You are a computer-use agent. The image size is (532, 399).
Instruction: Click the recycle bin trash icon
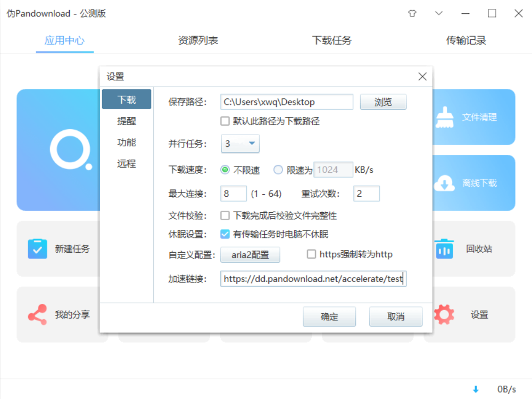click(x=444, y=248)
